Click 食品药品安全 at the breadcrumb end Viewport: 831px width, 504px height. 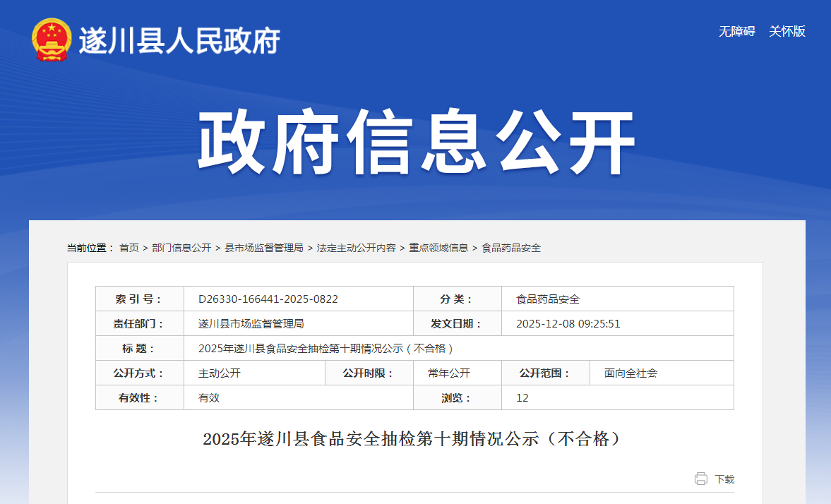[511, 248]
